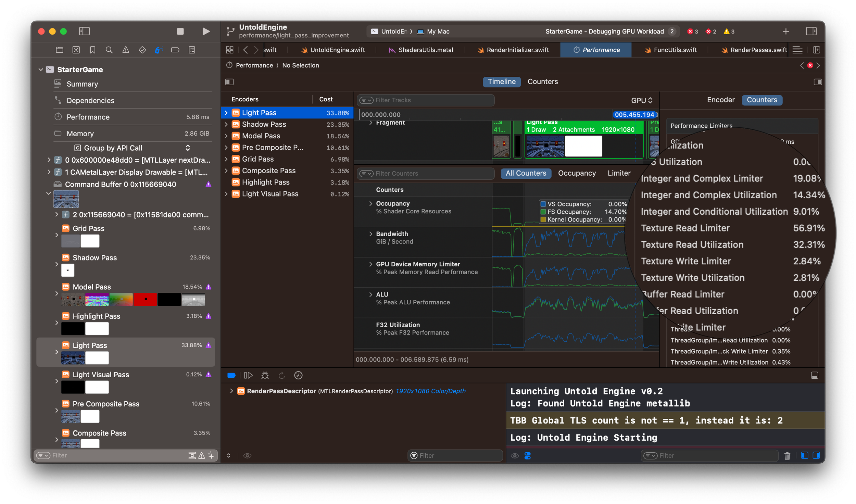Click the debug bug icon in debug bar
Screen dimensions: 856x504
pyautogui.click(x=265, y=376)
